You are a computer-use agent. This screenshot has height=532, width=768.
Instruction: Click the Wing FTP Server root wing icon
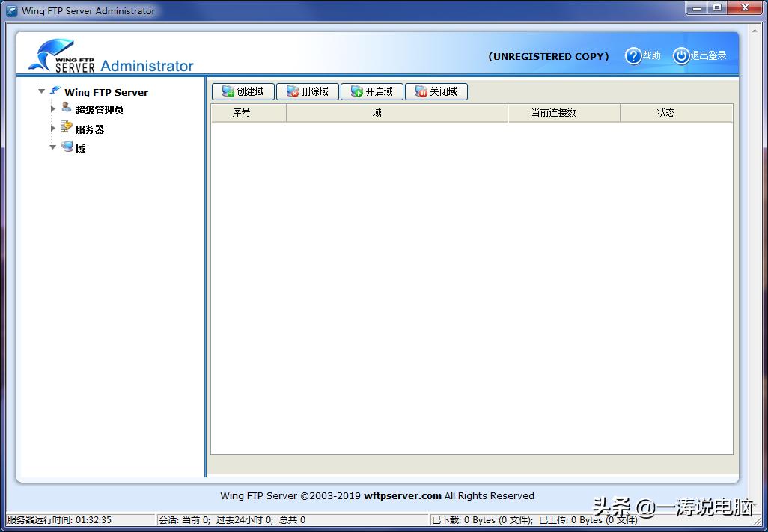(x=55, y=90)
